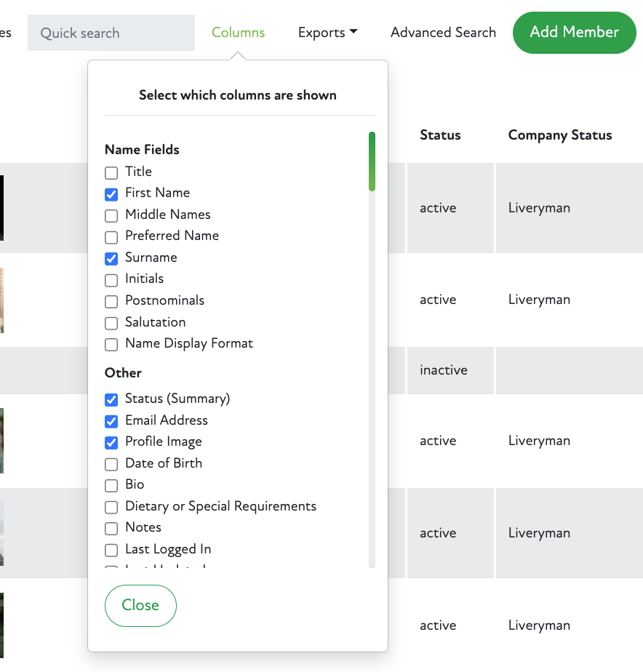643x672 pixels.
Task: Enable the Preferred Name column
Action: (111, 236)
